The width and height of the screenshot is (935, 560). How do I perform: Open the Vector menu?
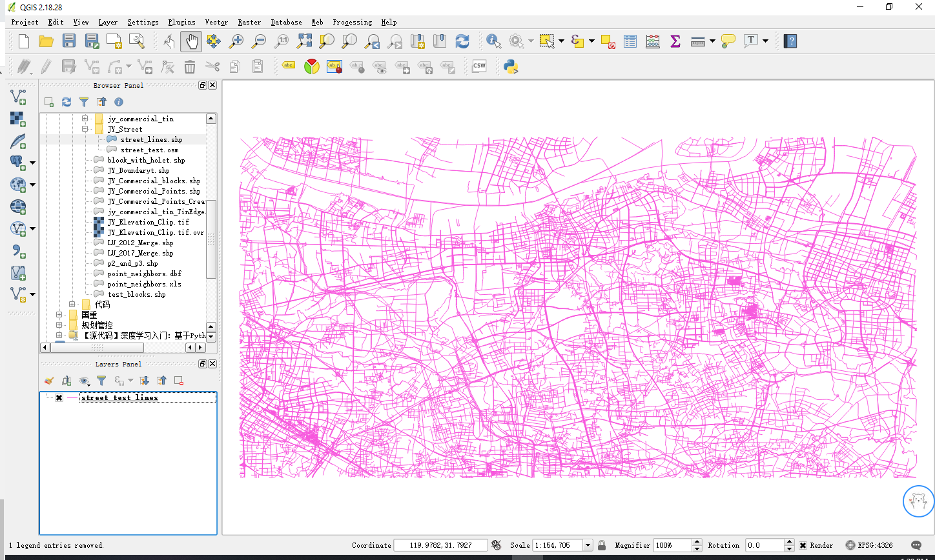pyautogui.click(x=216, y=21)
